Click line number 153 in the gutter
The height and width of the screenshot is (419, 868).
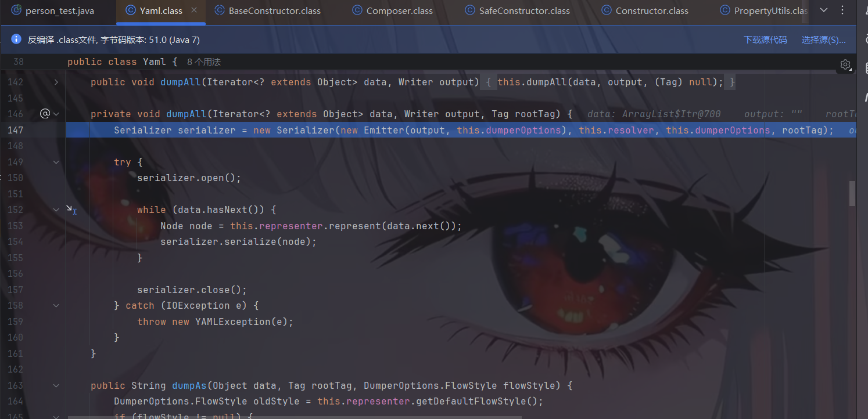tap(16, 226)
